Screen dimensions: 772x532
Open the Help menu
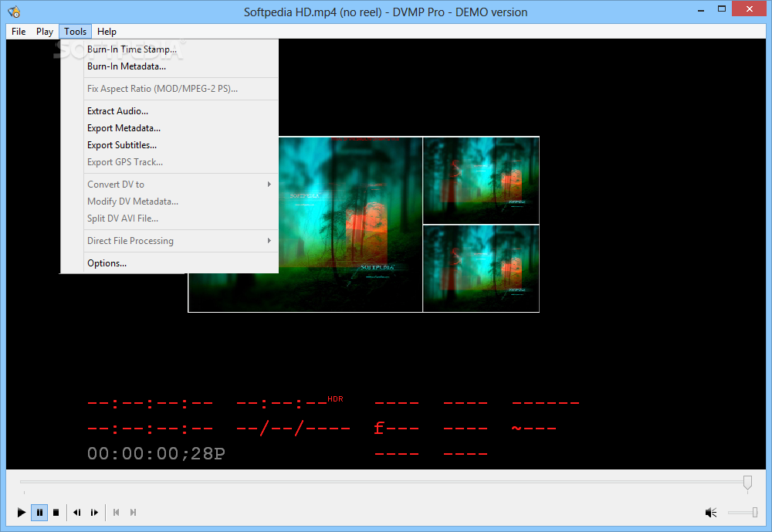[x=107, y=32]
